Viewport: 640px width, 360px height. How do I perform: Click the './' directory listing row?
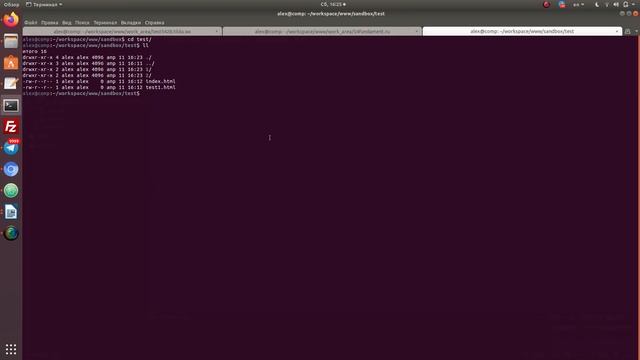(x=87, y=58)
